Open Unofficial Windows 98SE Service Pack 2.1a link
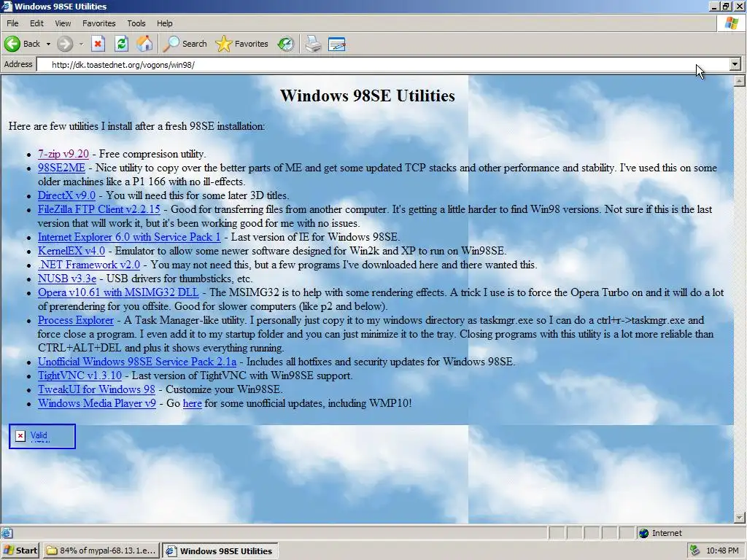This screenshot has height=560, width=747. coord(137,362)
